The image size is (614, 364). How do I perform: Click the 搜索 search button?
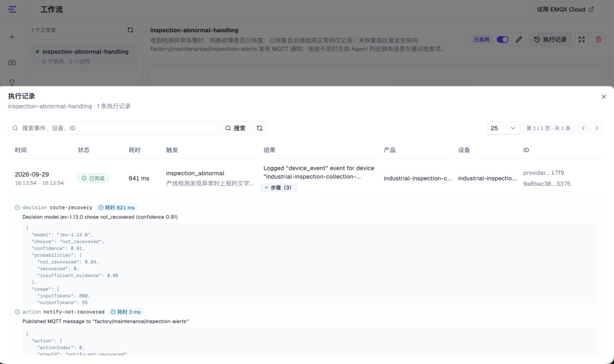click(x=235, y=128)
